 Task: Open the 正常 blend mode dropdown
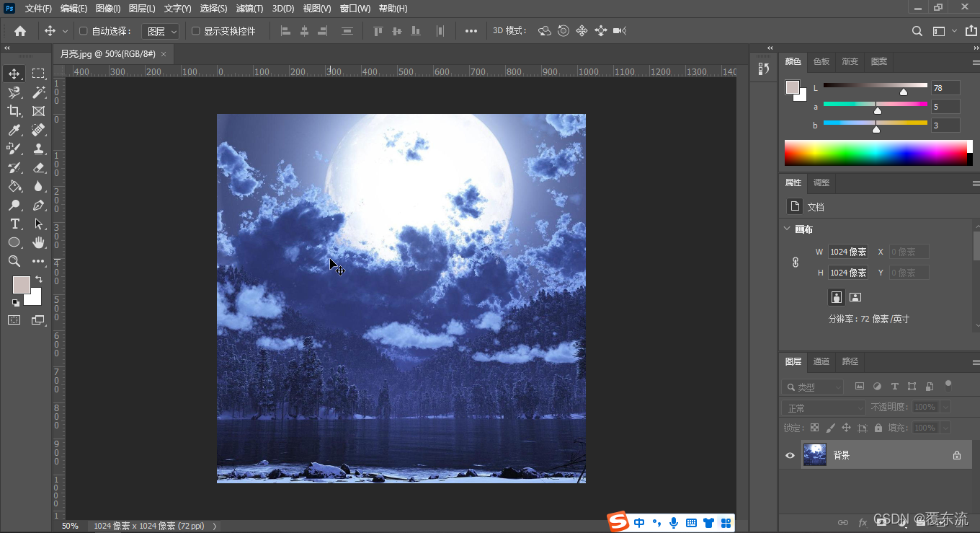point(824,408)
